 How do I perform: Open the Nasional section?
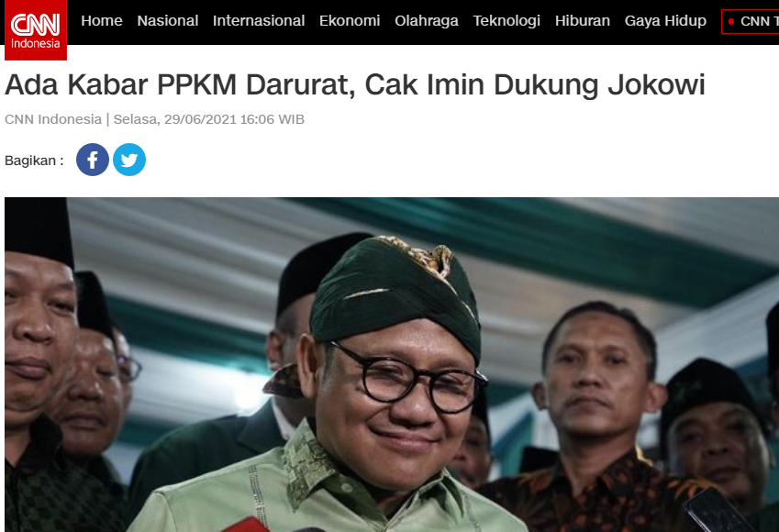pyautogui.click(x=167, y=21)
